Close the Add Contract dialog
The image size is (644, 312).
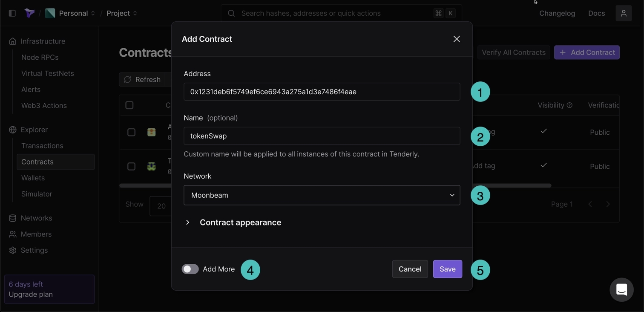(x=457, y=39)
